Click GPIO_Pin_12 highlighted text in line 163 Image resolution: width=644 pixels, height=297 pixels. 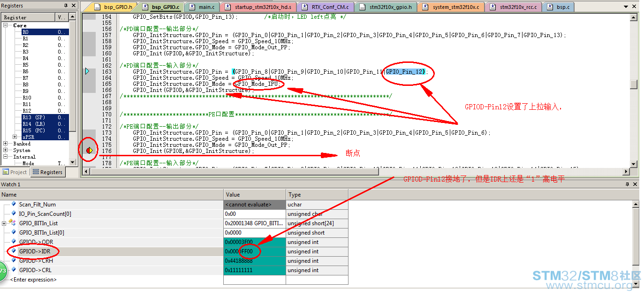[x=405, y=72]
